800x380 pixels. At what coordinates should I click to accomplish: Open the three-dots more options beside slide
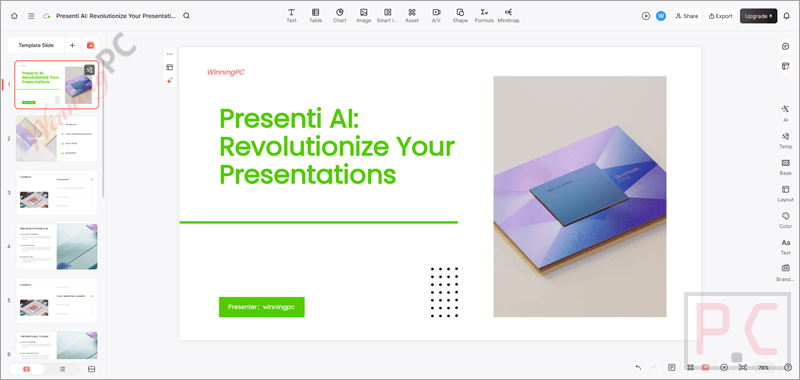click(170, 54)
